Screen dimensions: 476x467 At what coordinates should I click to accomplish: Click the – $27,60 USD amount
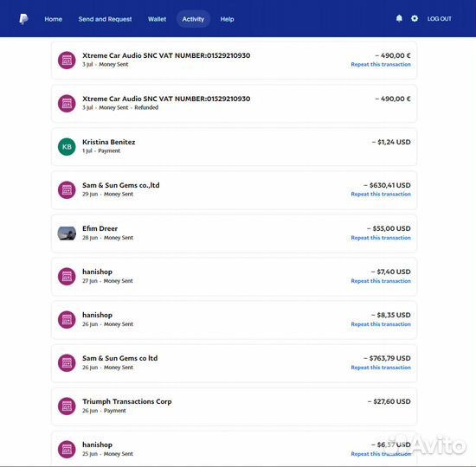[389, 401]
